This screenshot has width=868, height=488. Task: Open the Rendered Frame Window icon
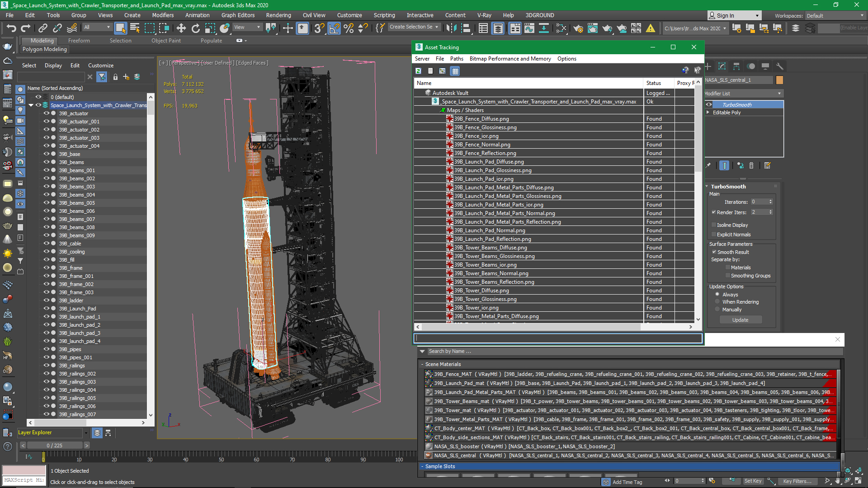[x=592, y=28]
